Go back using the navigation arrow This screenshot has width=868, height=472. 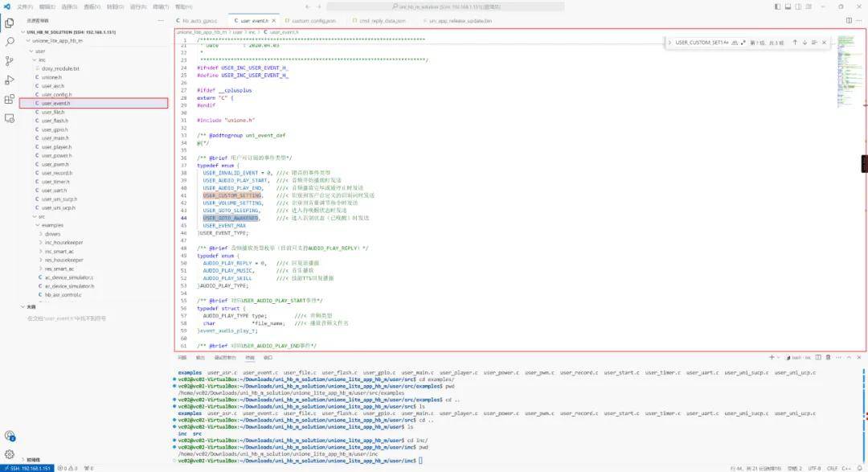(307, 6)
